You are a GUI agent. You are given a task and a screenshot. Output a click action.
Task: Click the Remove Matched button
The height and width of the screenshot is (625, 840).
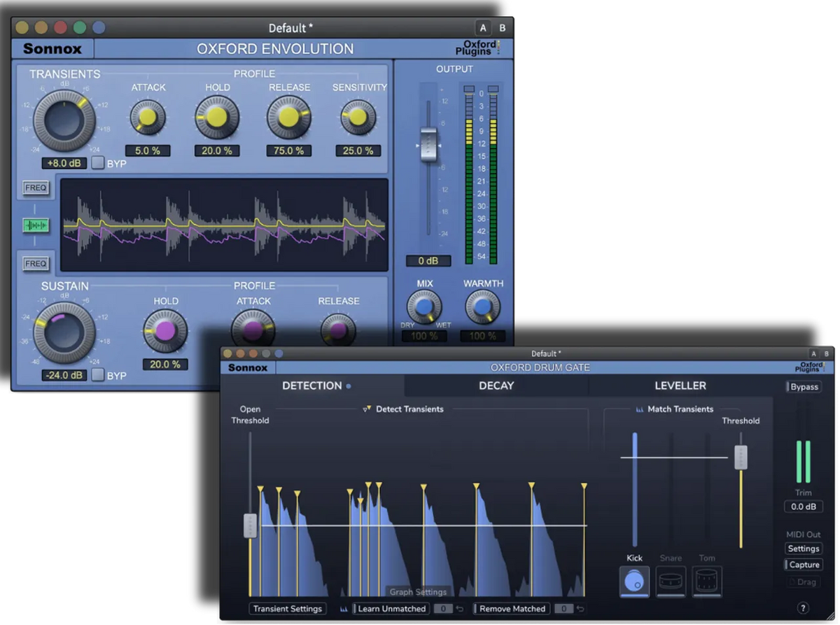coord(512,609)
